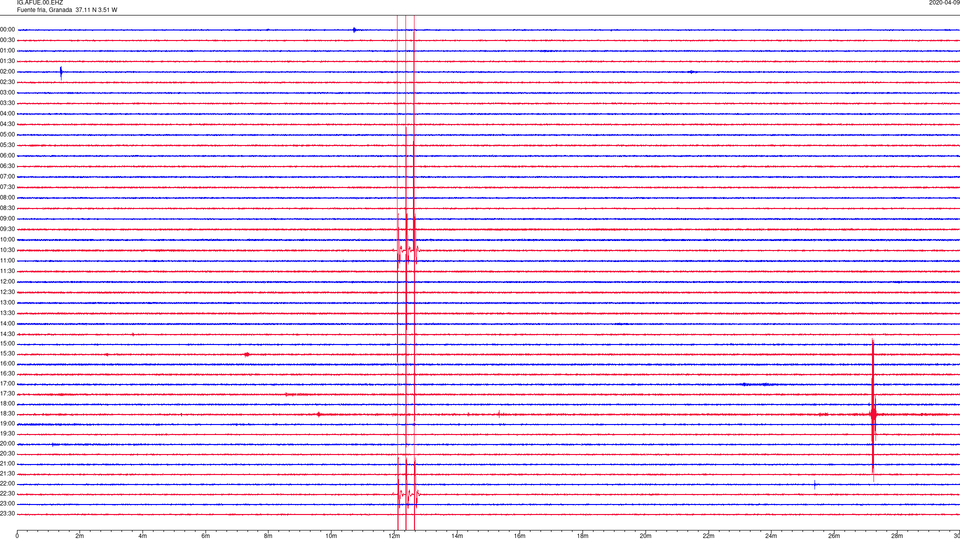
Task: Select the 01:30 time row label
Action: click(8, 61)
